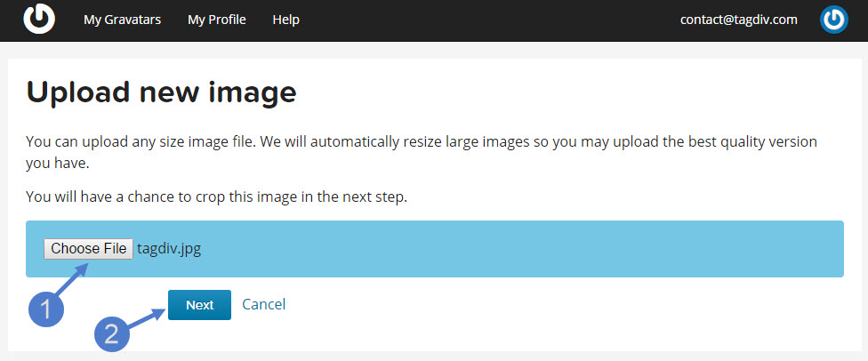Screen dimensions: 868x361
Task: Click the numbered circle annotation 1
Action: (x=46, y=309)
